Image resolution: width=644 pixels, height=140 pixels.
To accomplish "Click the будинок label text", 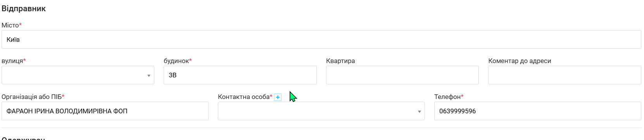I will [x=176, y=61].
